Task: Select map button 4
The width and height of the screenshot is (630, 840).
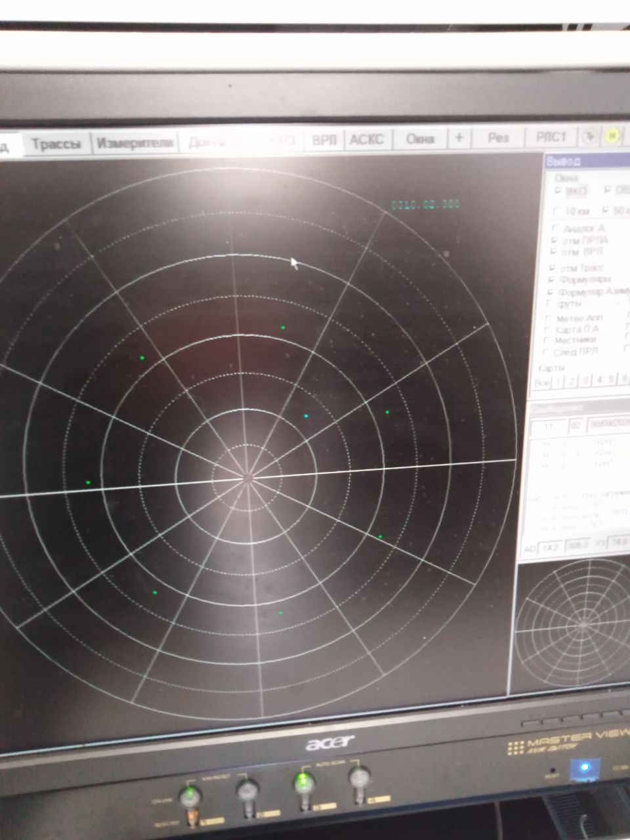Action: 599,379
